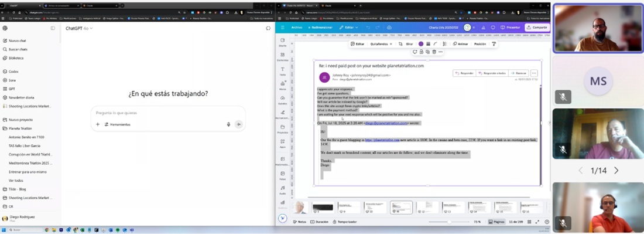Click the ChatGPT prompt input field
This screenshot has height=234, width=644.
[168, 113]
